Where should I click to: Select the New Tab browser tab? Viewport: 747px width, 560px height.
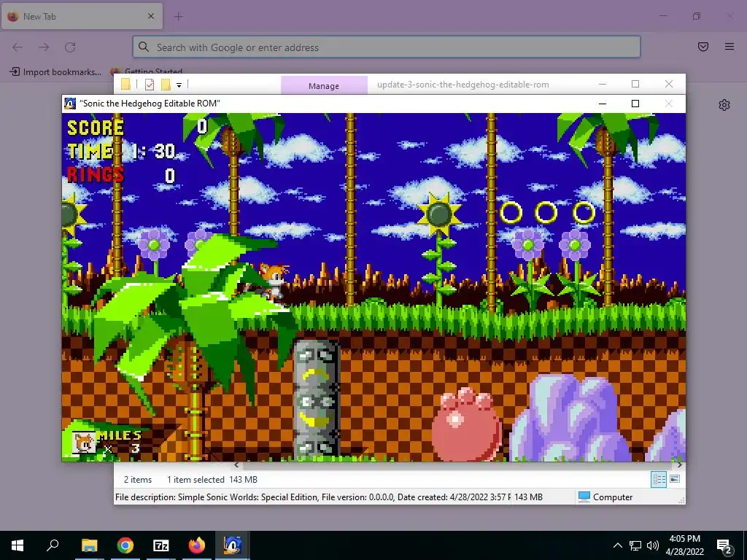coord(82,16)
